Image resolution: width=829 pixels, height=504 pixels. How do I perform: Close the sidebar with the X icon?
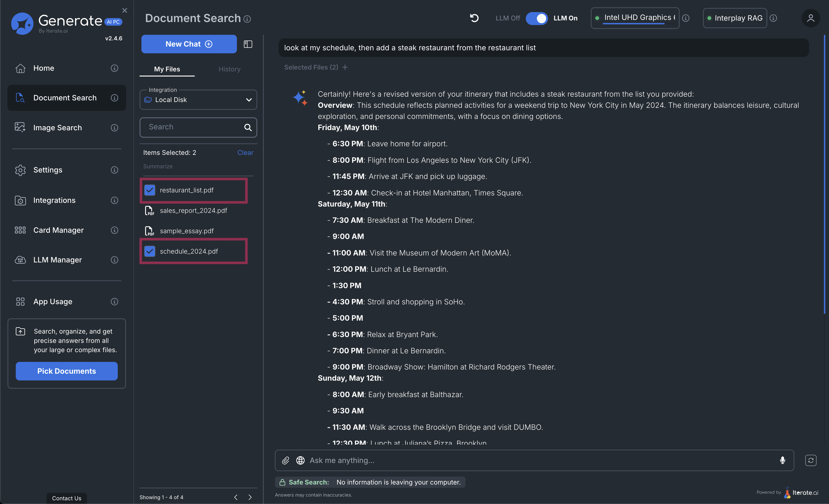[124, 10]
